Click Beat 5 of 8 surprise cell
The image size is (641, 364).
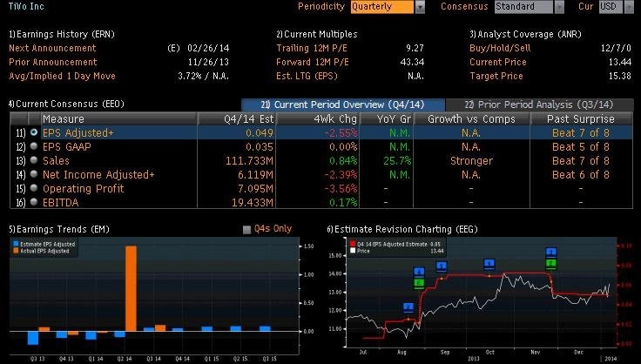581,146
